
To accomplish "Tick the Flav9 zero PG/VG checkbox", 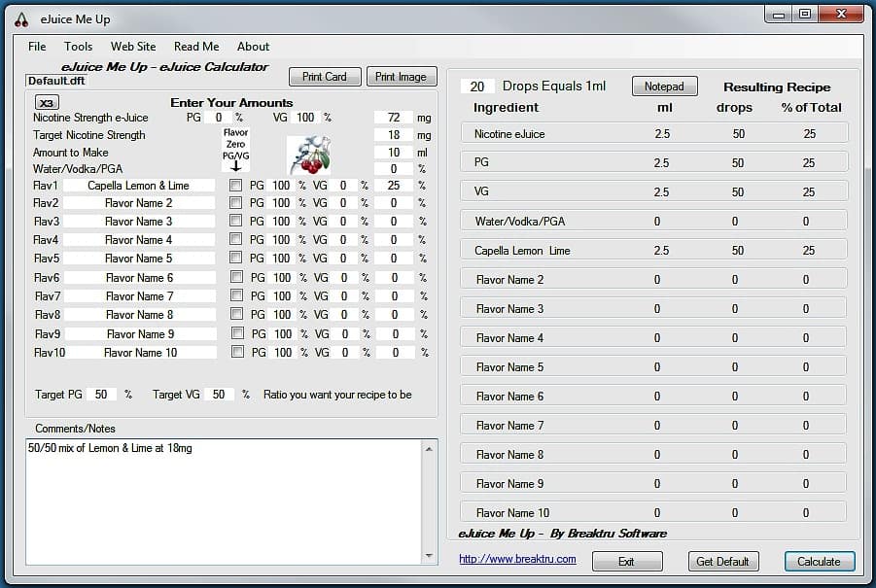I will (237, 333).
